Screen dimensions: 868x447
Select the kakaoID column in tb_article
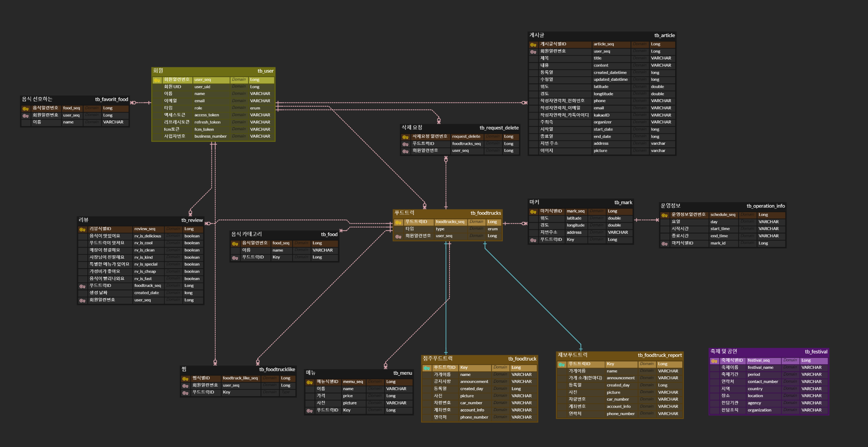(602, 115)
